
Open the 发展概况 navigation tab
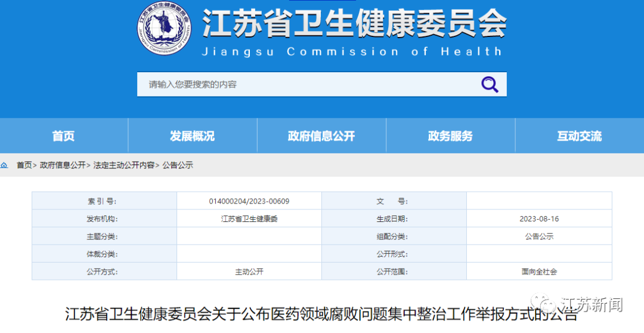[192, 136]
